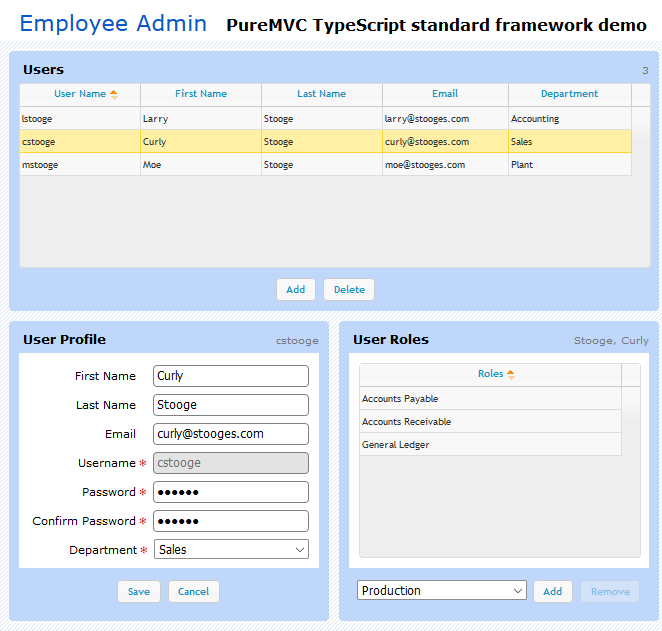Focus the Last Name input field
The height and width of the screenshot is (631, 662).
[231, 405]
